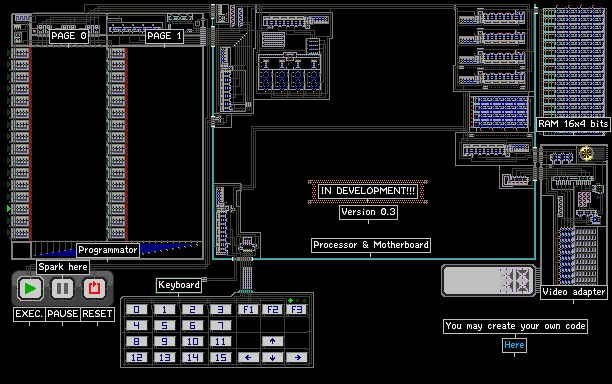
Task: Click the red RESET button
Action: [x=94, y=289]
